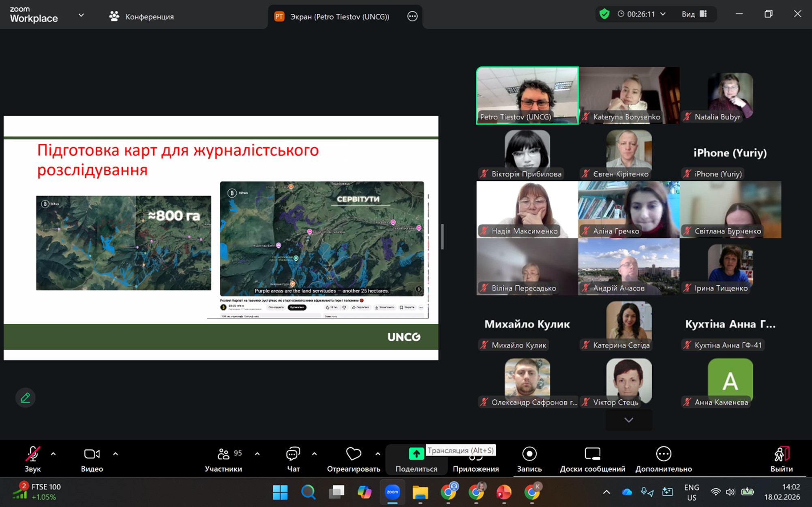This screenshot has width=812, height=507.
Task: Expand audio options arrow beside Звук
Action: (x=53, y=454)
